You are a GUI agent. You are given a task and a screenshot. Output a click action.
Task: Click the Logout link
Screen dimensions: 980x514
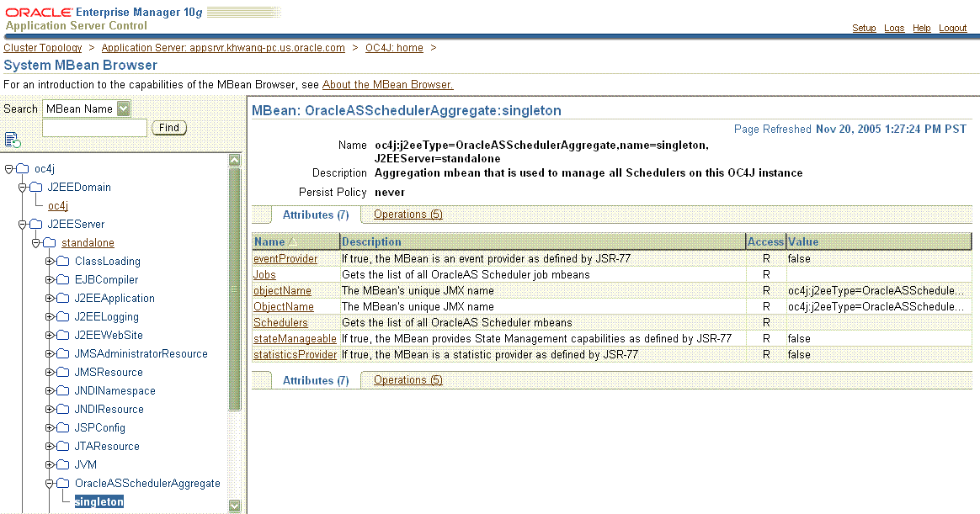(952, 28)
